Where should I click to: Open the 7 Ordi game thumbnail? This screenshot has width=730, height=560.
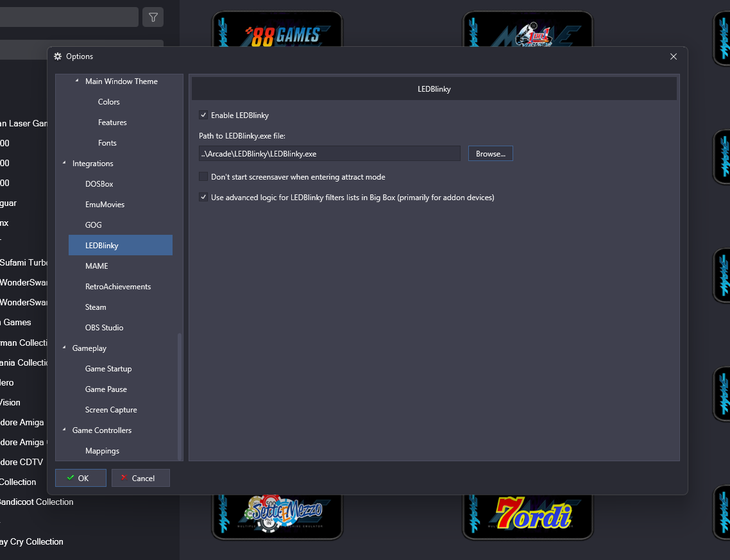[x=527, y=517]
